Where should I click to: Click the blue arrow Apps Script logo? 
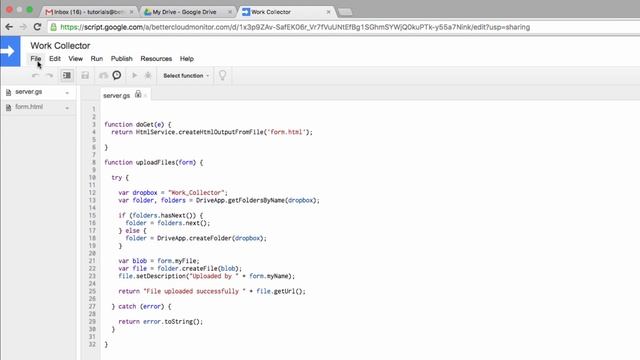(10, 51)
